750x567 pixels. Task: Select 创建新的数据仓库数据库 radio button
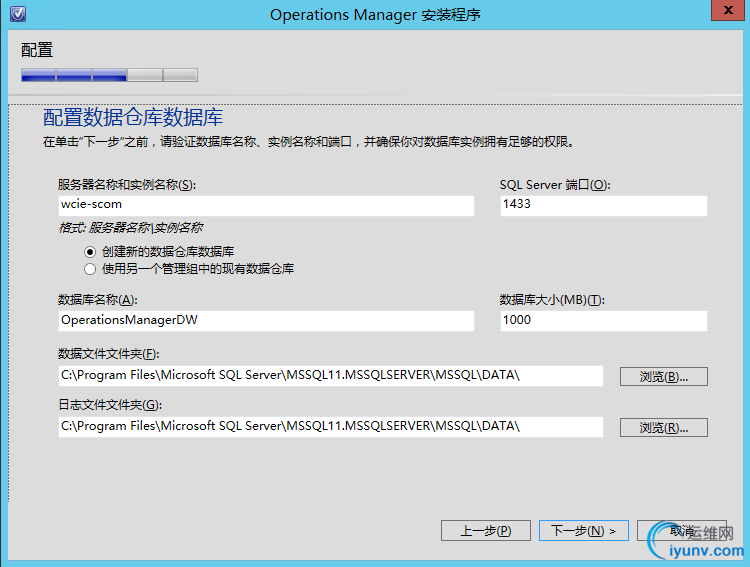click(90, 252)
